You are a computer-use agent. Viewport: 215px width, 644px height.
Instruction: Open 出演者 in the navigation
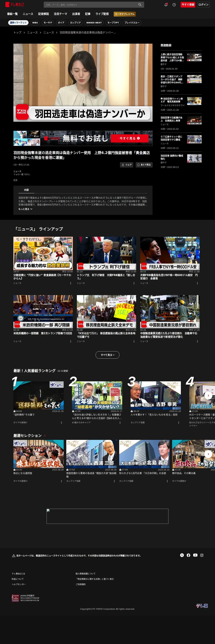coord(76,14)
